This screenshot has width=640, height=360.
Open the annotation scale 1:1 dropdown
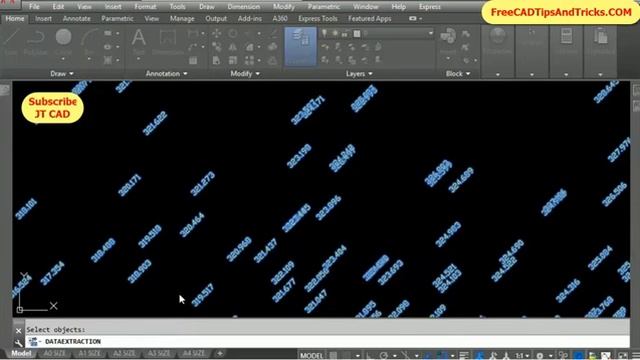tap(523, 356)
